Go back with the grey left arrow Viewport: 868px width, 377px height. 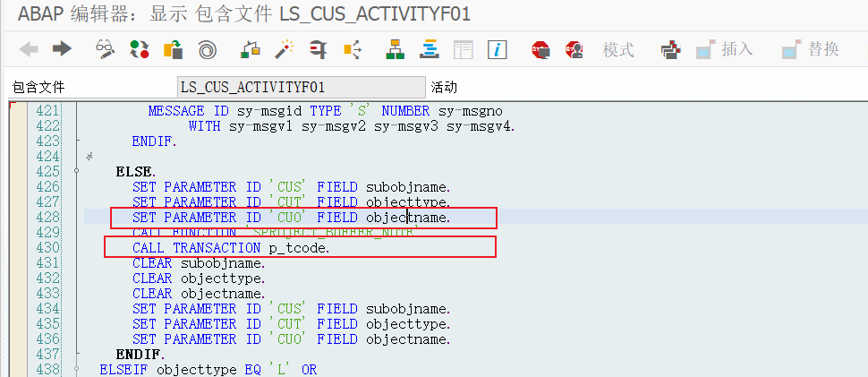click(29, 50)
